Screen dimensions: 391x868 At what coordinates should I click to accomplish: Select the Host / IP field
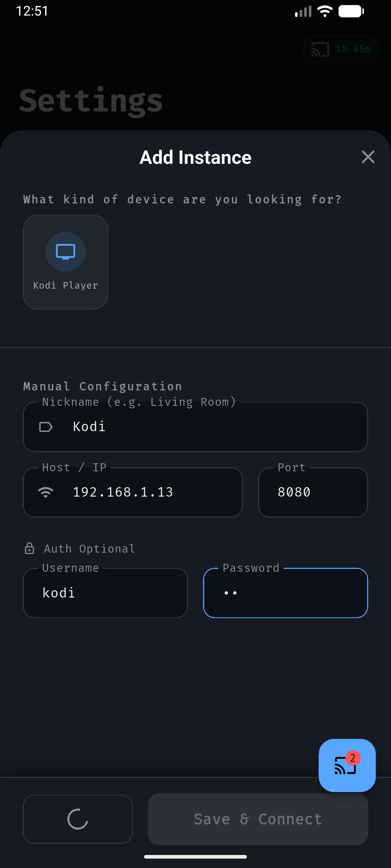click(x=133, y=492)
